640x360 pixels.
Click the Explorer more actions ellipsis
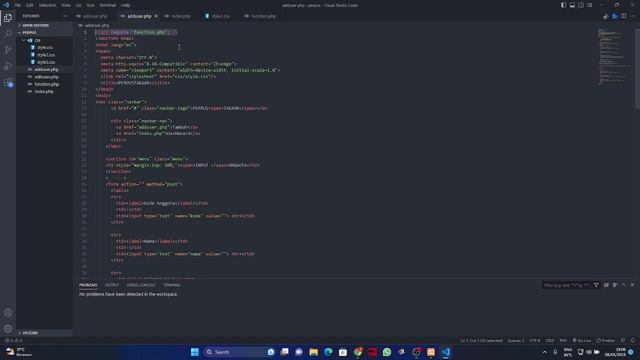point(64,16)
